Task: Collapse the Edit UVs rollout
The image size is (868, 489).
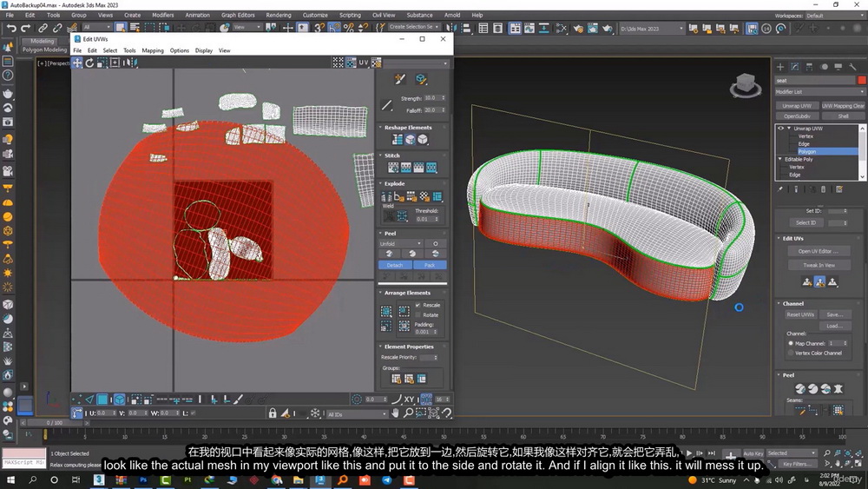Action: pos(792,238)
